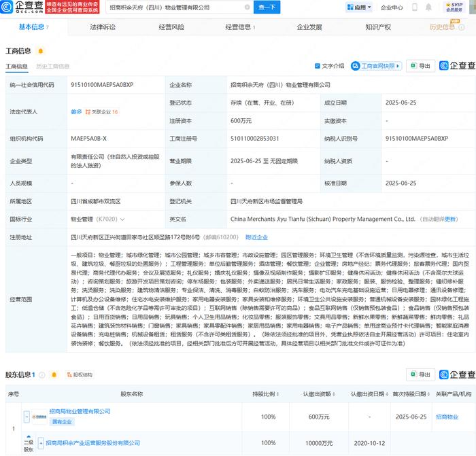
Task: Click credit code 91510100MAEP5A0BXP value
Action: [x=102, y=85]
